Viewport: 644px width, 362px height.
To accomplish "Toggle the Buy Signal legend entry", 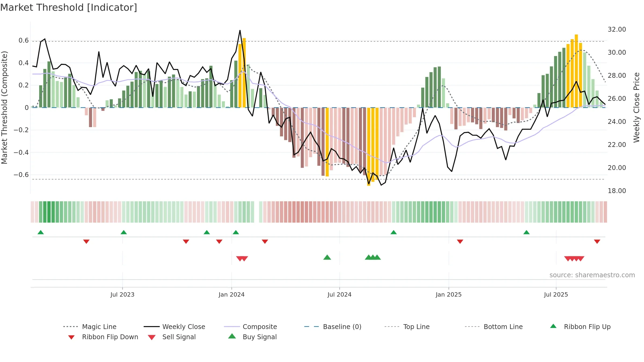I will (252, 337).
